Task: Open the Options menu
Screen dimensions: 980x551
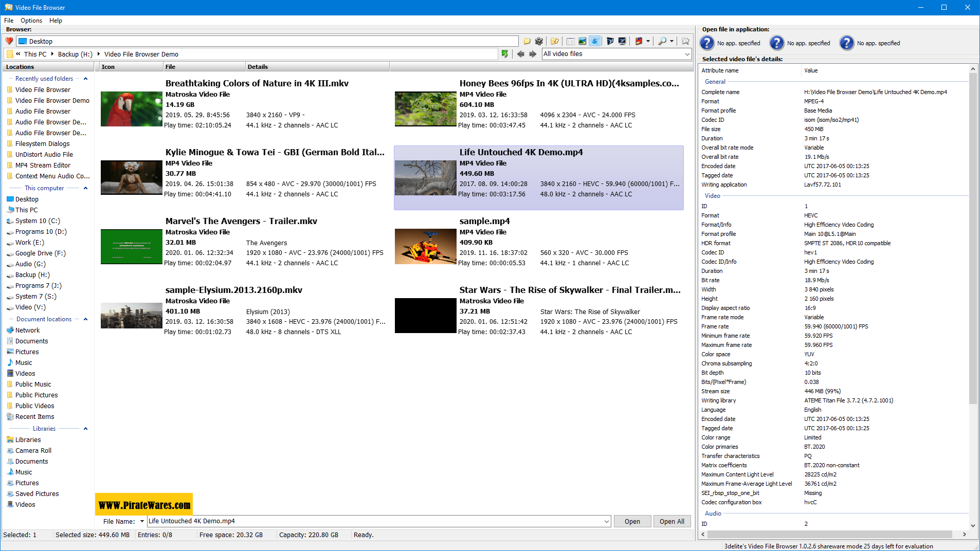Action: (31, 21)
